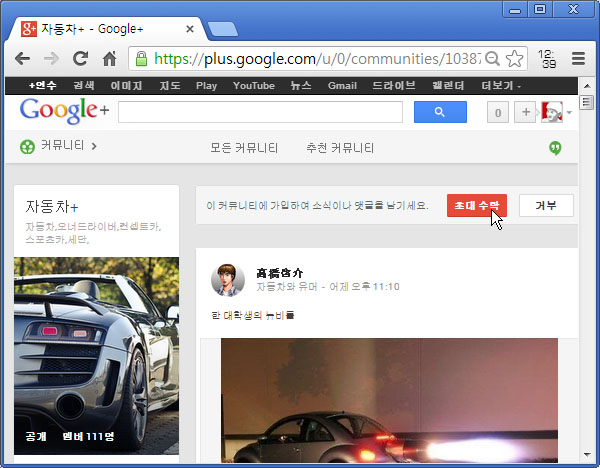Switch to the 추천 커뮤니티 tab
Image resolution: width=600 pixels, height=468 pixels.
click(340, 148)
